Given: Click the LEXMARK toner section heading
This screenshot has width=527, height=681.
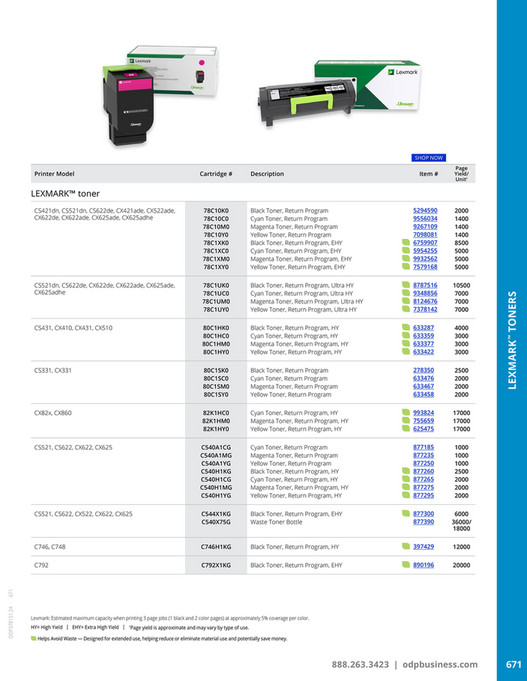Looking at the screenshot, I should [x=65, y=194].
